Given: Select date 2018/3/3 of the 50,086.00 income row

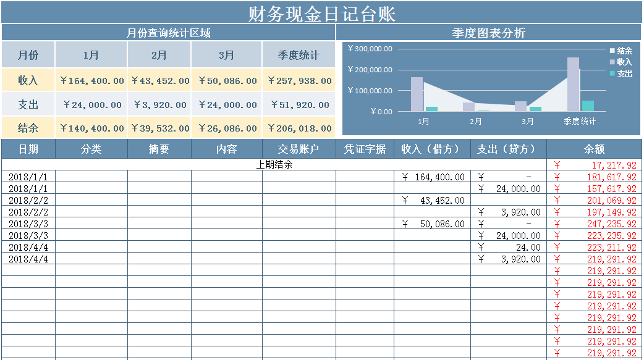Looking at the screenshot, I should 28,224.
